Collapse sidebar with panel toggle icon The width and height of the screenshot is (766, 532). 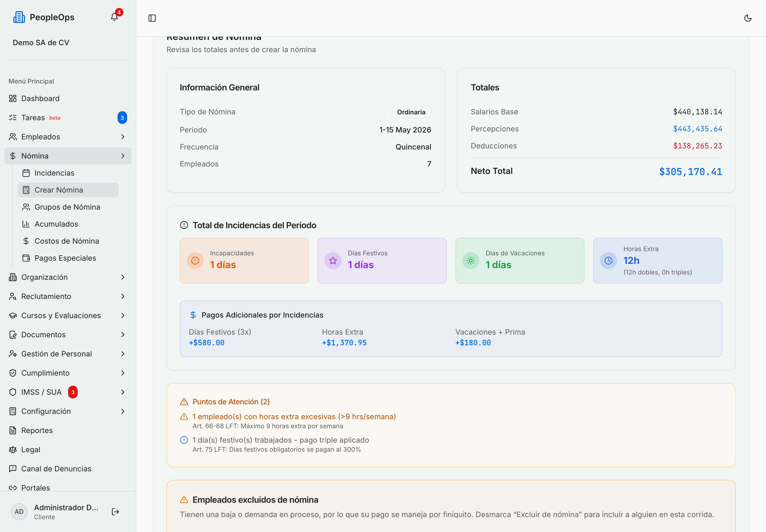[152, 18]
